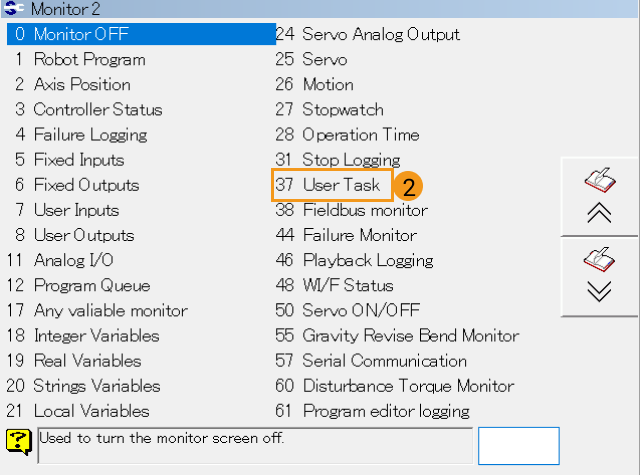Choose 18 Integer Variables monitor
640x475 pixels.
pyautogui.click(x=95, y=336)
